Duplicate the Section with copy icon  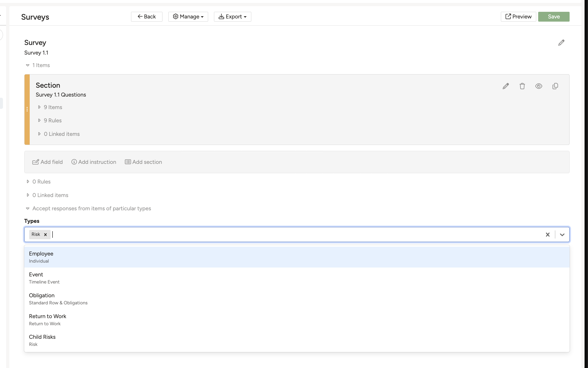555,86
